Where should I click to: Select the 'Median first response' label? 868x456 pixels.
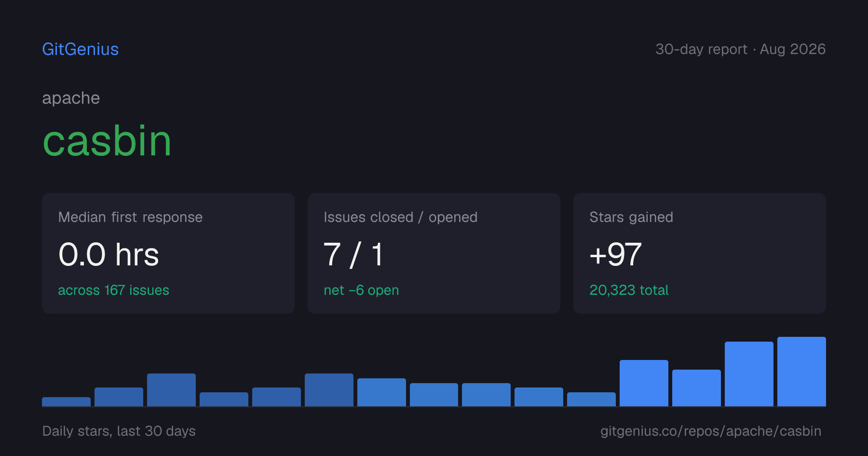(130, 217)
